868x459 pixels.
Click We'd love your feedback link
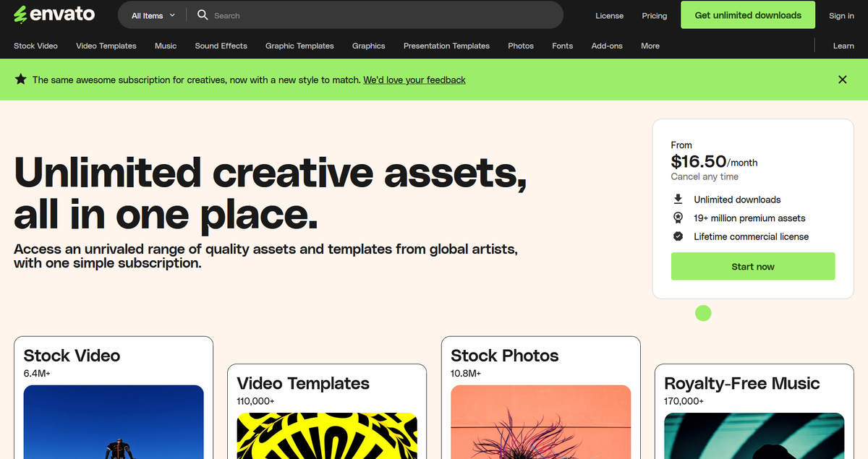414,80
